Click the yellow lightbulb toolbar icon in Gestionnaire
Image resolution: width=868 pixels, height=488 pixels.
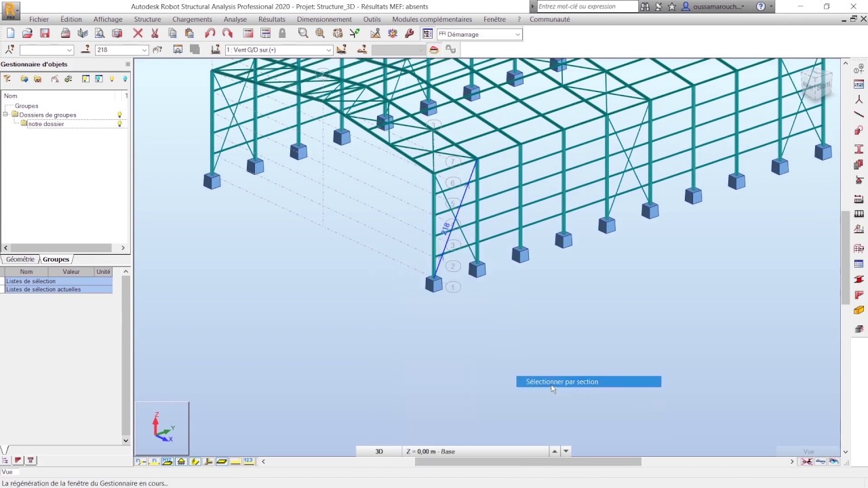(112, 79)
